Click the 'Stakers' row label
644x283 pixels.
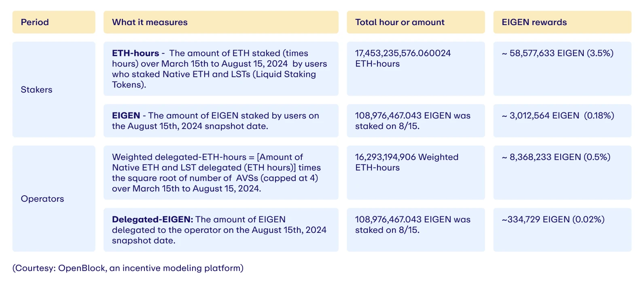tap(36, 90)
